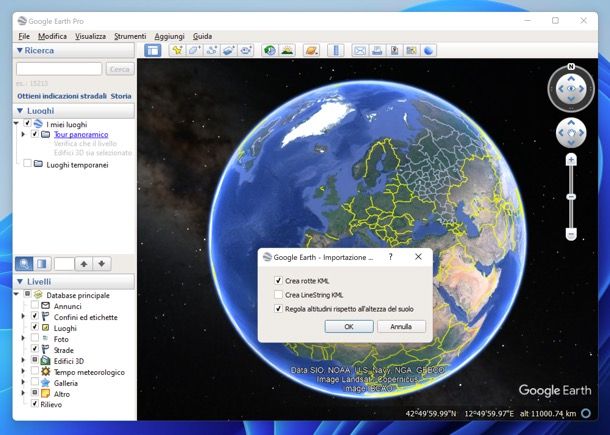This screenshot has height=435, width=610.
Task: Save image icon in toolbar
Action: point(394,50)
